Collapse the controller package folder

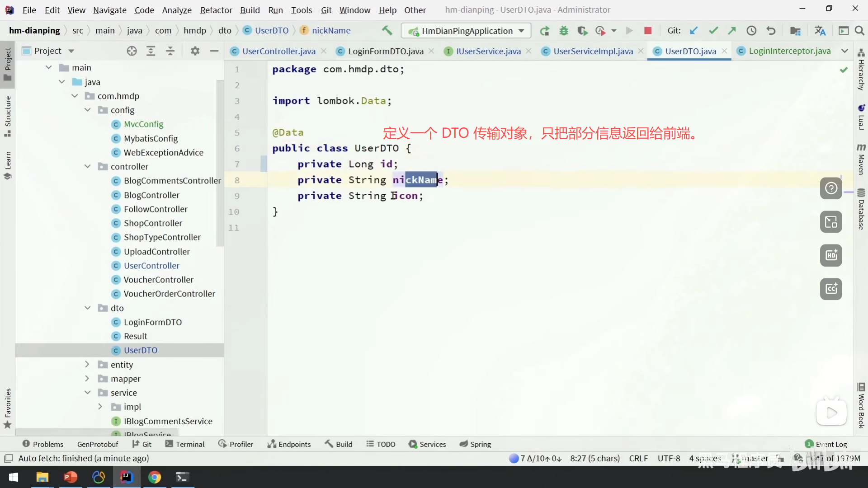(87, 166)
